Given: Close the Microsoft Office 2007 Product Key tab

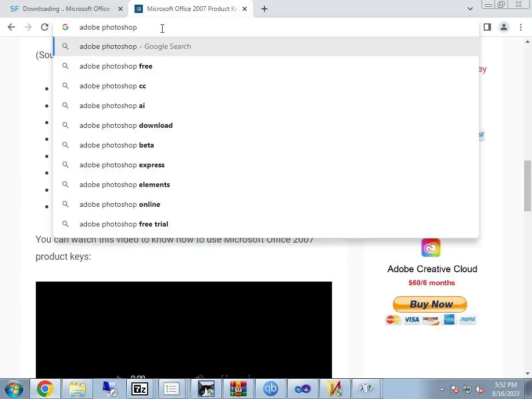Looking at the screenshot, I should [x=245, y=9].
